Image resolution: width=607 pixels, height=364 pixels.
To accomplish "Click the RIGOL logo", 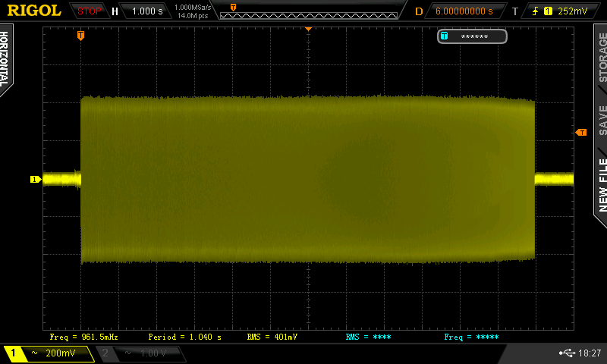I will click(x=34, y=11).
